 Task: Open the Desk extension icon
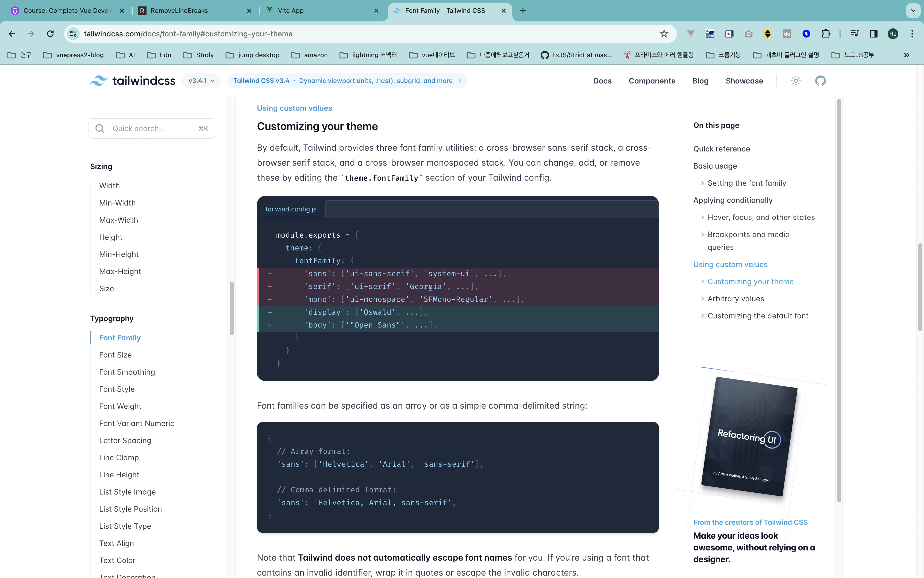(710, 34)
